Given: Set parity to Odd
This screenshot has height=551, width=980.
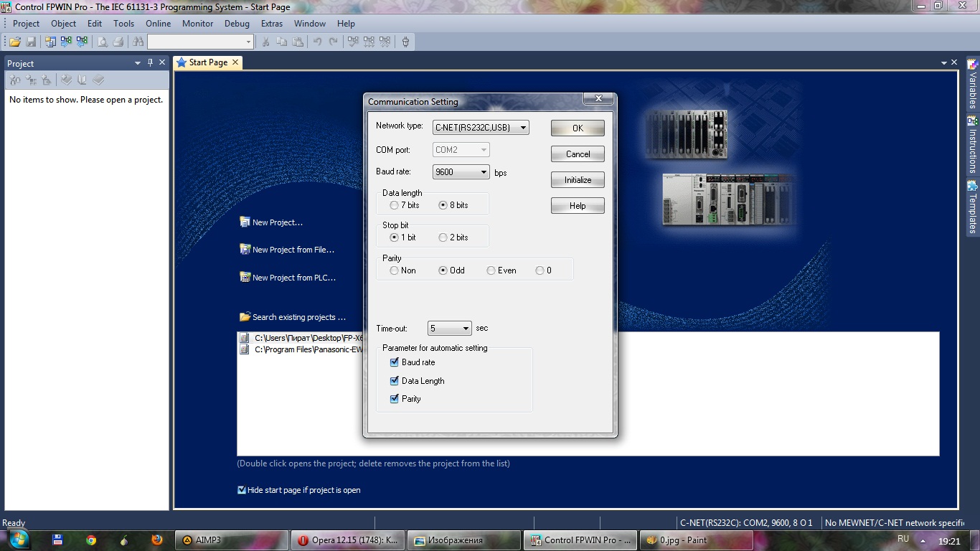Looking at the screenshot, I should point(452,270).
